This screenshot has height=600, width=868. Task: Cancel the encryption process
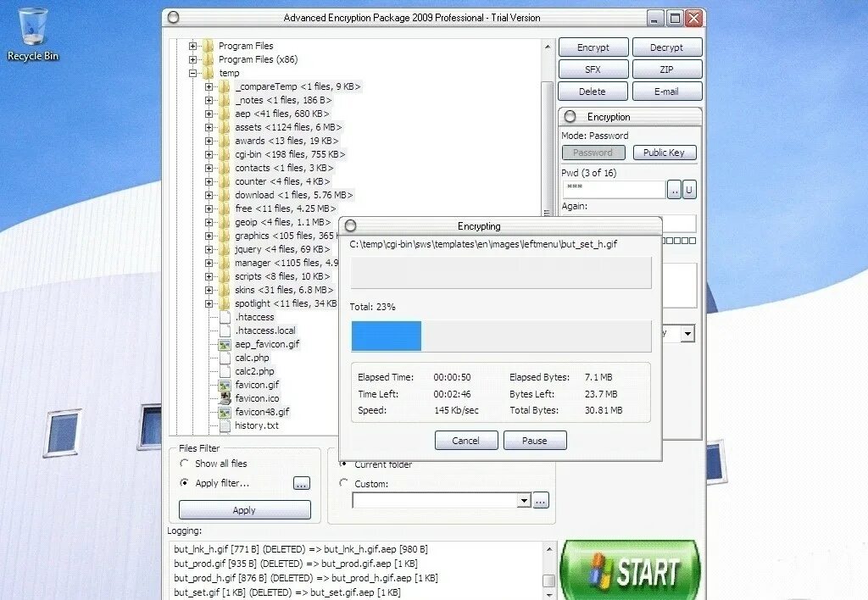point(466,441)
